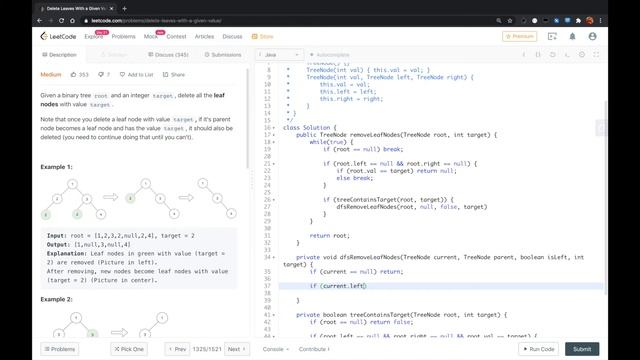Screen dimensions: 640x360
Task: Collapse code fold at line 26
Action: click(274, 200)
